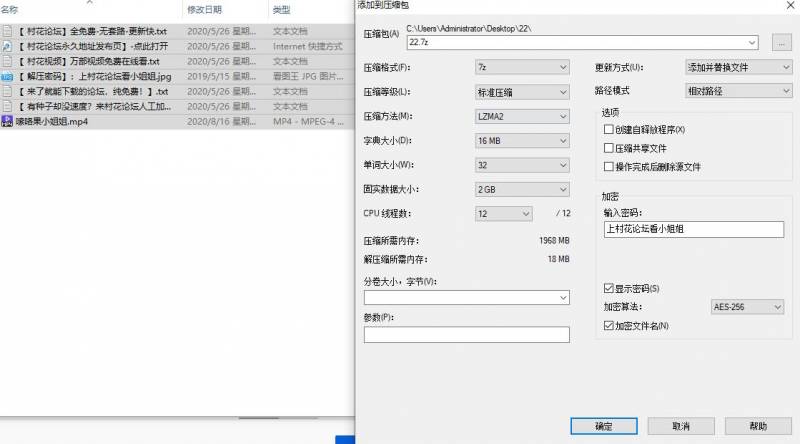Viewport: 800px width, 444px height.
Task: Click the 取消 button
Action: coord(681,426)
